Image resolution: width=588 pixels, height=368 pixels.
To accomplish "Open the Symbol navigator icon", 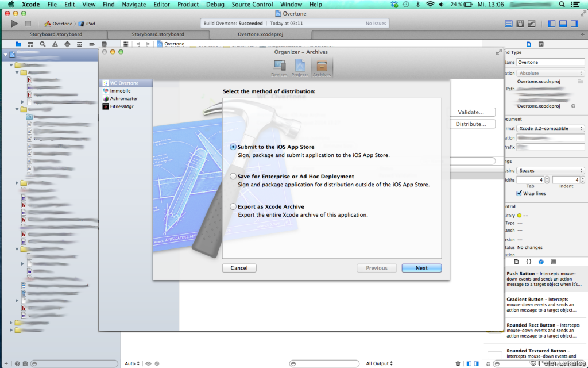I will (x=30, y=44).
